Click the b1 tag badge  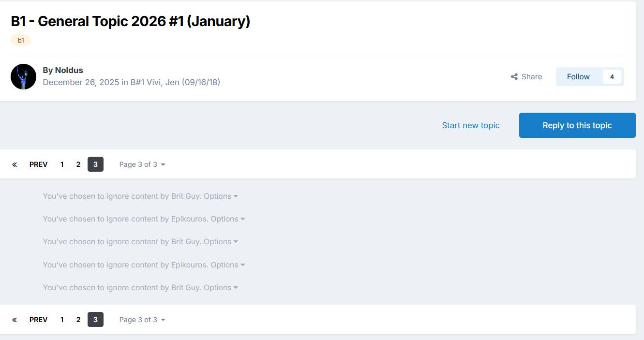[x=21, y=40]
